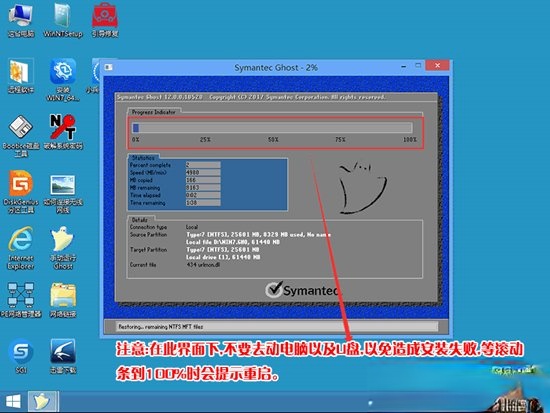The height and width of the screenshot is (413, 550).
Task: Open the This PC desktop icon
Action: pyautogui.click(x=21, y=19)
